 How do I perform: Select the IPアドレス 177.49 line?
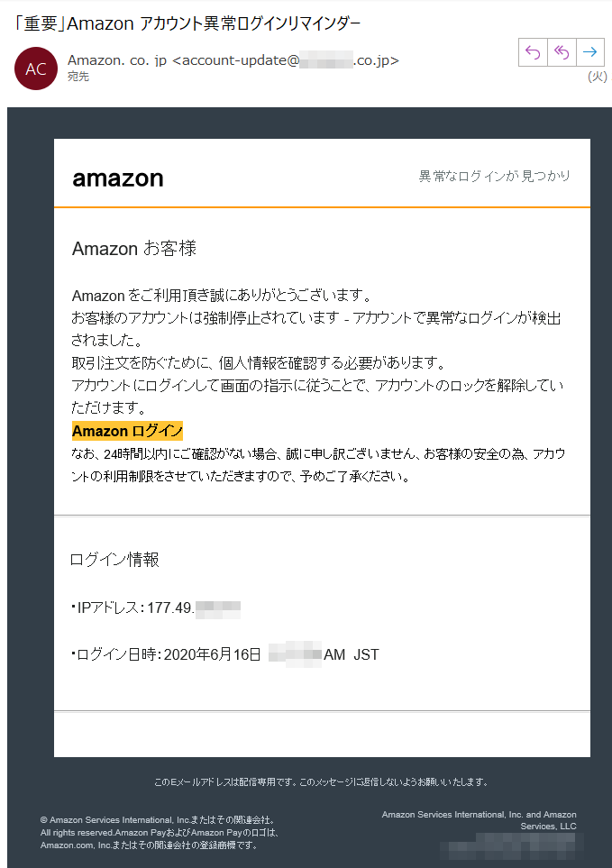pyautogui.click(x=156, y=608)
